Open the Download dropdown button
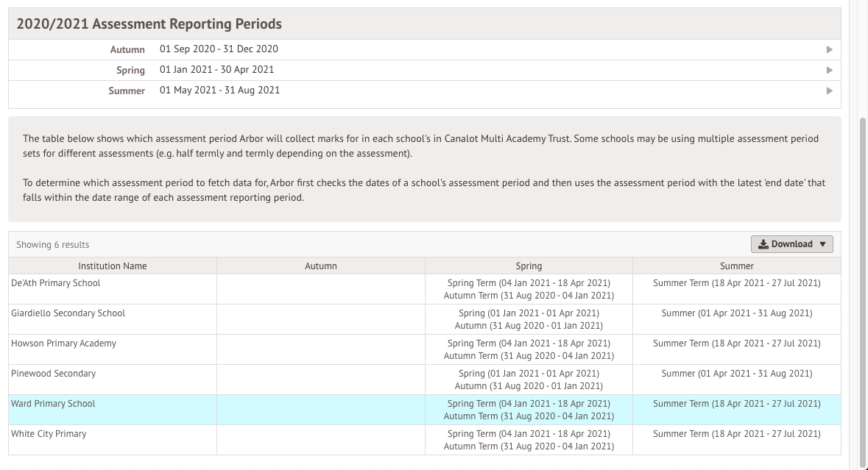868x470 pixels. click(x=791, y=244)
